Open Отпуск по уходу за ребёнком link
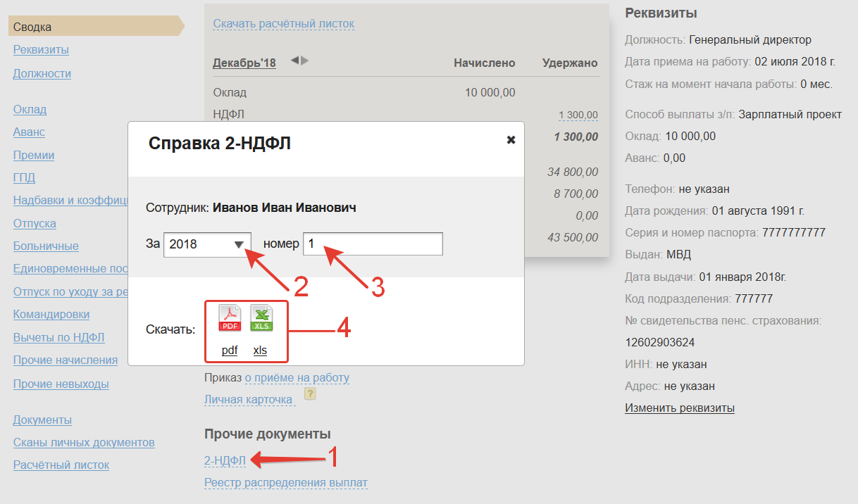The image size is (858, 504). coord(70,291)
